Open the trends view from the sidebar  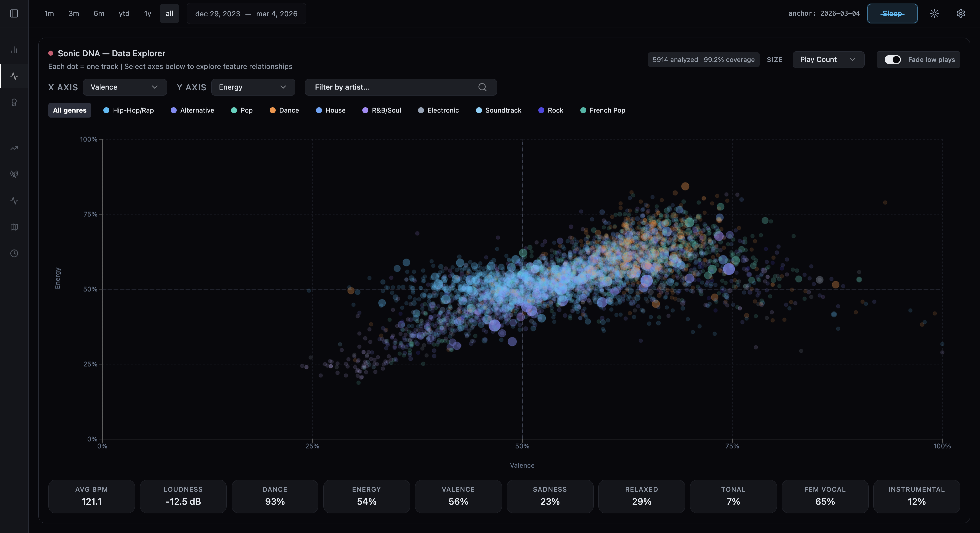14,148
